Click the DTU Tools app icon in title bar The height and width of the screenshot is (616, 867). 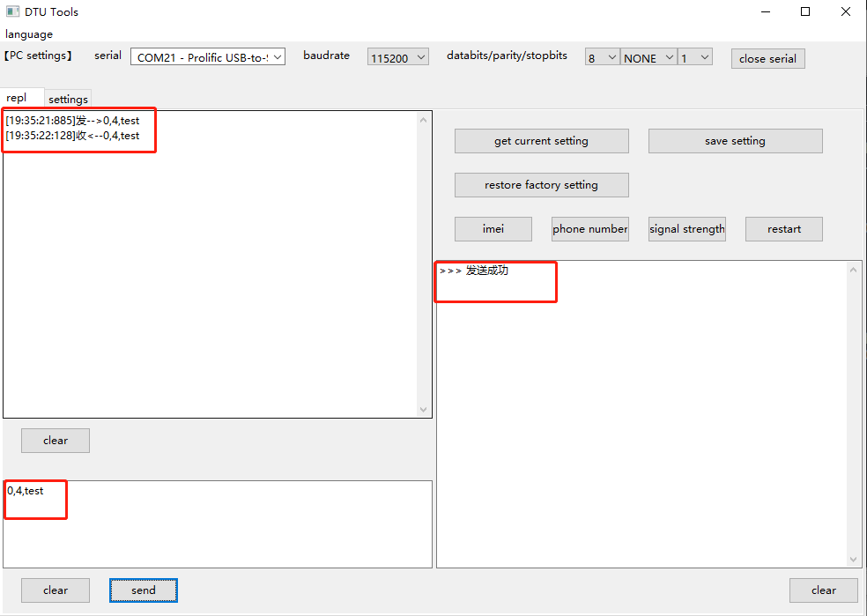(12, 12)
